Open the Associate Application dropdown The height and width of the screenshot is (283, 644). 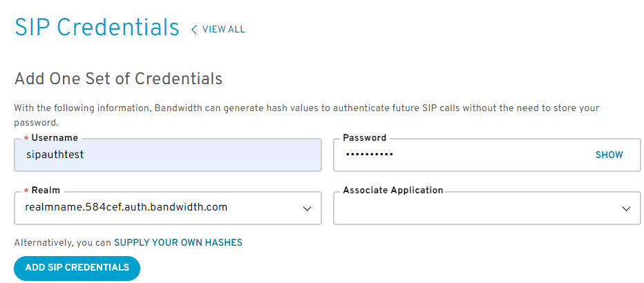pyautogui.click(x=486, y=208)
